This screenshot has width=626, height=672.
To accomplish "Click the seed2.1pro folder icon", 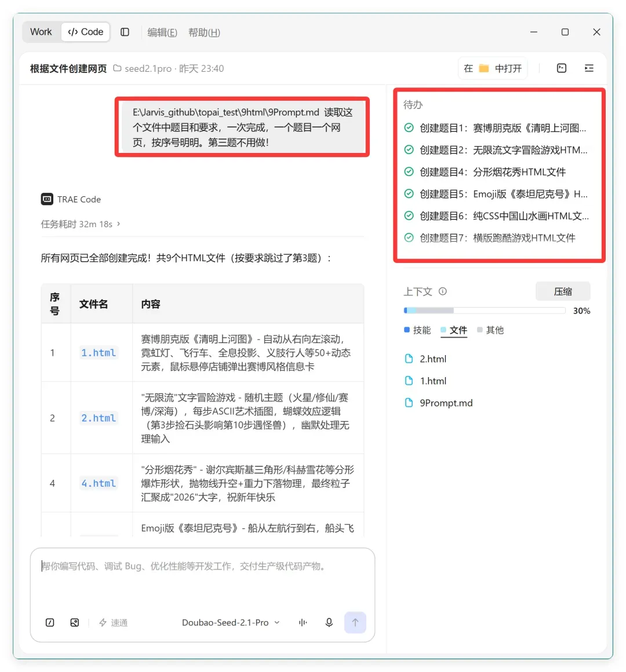I will tap(117, 68).
